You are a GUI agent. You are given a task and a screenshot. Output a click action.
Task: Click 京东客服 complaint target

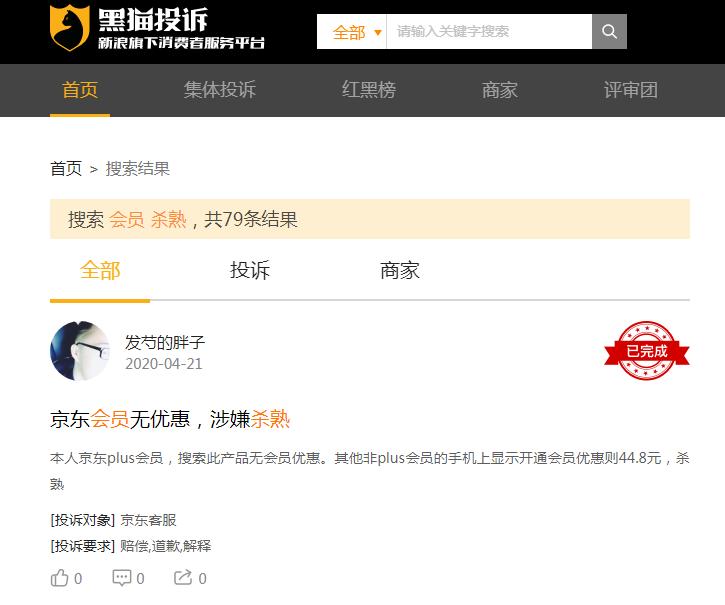click(148, 520)
